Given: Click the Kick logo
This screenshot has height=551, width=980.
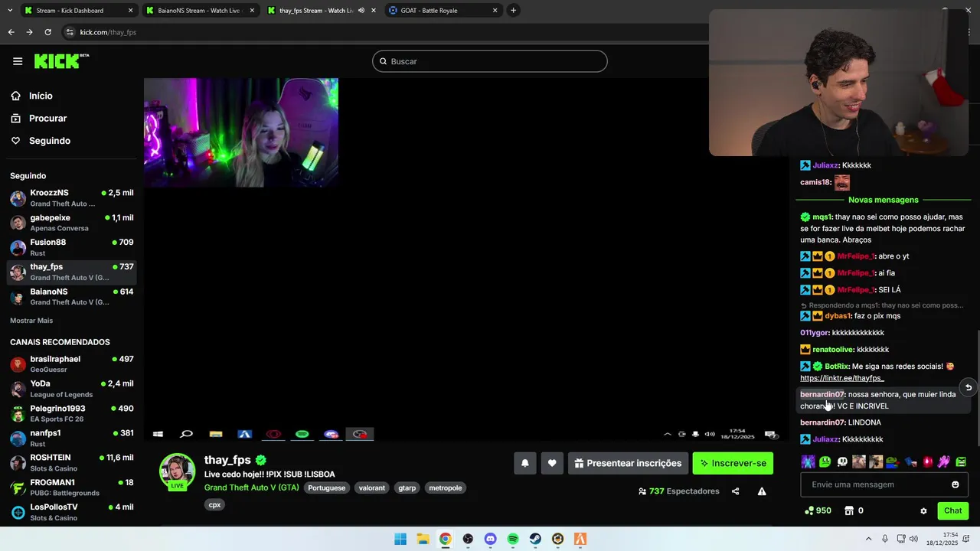Looking at the screenshot, I should point(61,61).
